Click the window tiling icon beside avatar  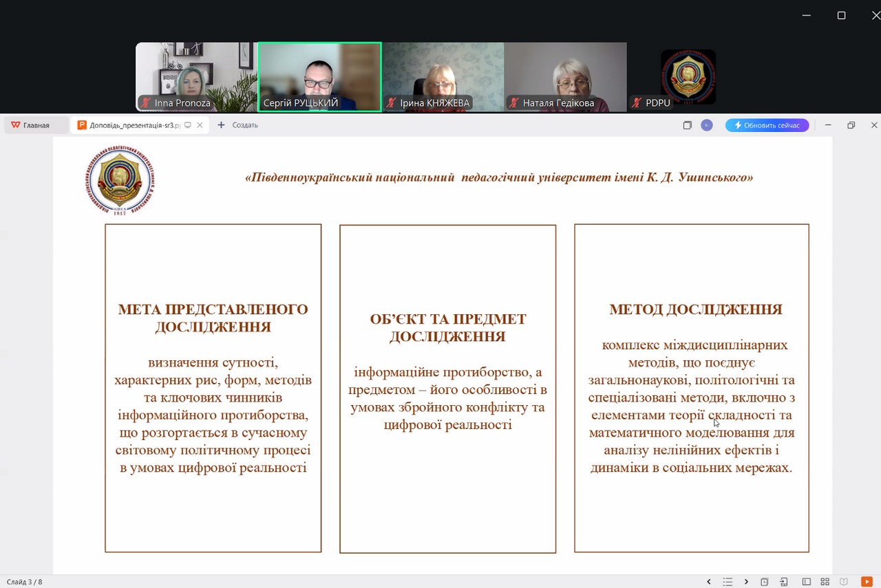click(687, 125)
